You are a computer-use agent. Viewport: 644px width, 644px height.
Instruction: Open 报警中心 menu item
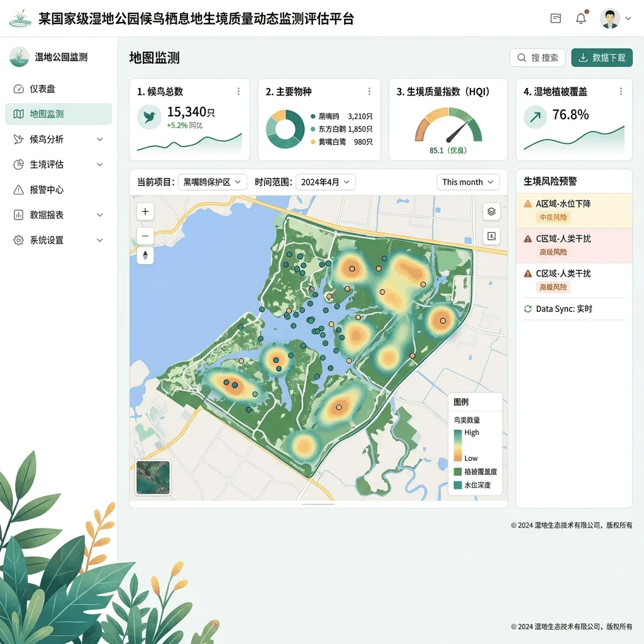58,190
